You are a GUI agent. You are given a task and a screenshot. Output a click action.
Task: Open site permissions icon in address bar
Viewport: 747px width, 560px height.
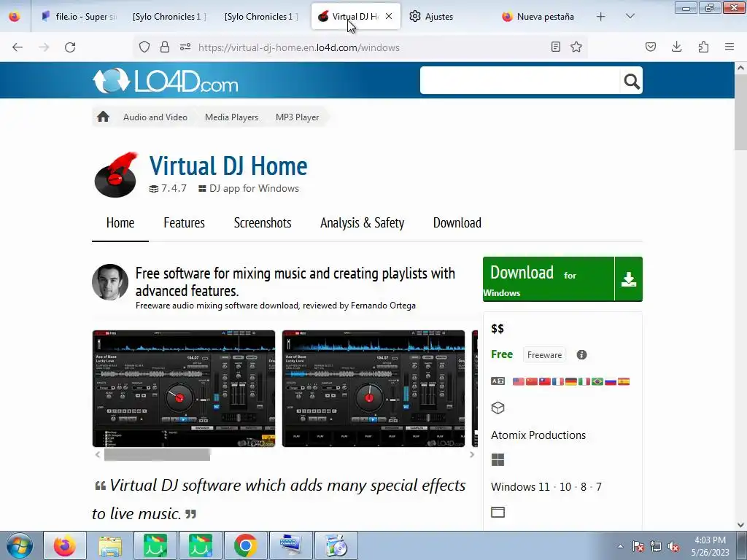pos(185,47)
